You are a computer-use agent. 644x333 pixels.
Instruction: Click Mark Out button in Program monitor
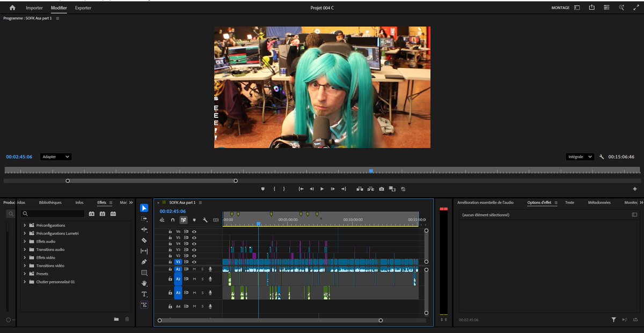pyautogui.click(x=284, y=189)
